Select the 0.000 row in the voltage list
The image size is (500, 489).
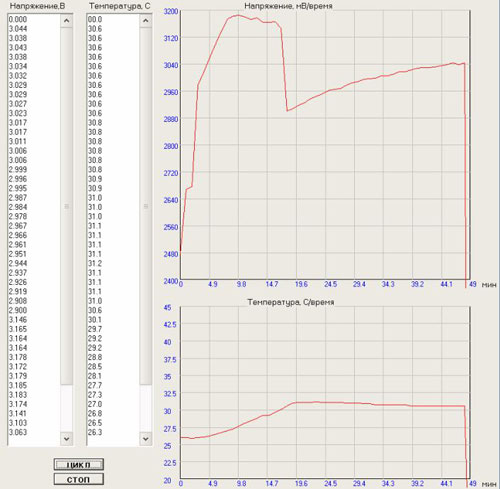[18, 19]
